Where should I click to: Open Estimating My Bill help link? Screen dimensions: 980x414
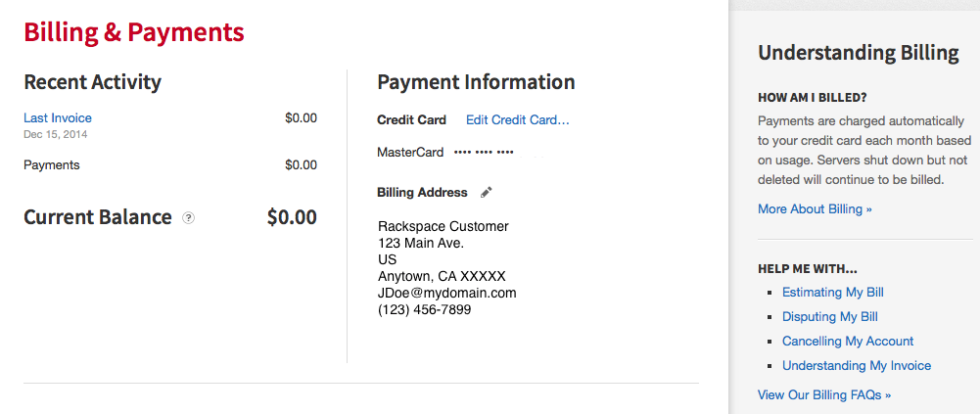pos(832,293)
